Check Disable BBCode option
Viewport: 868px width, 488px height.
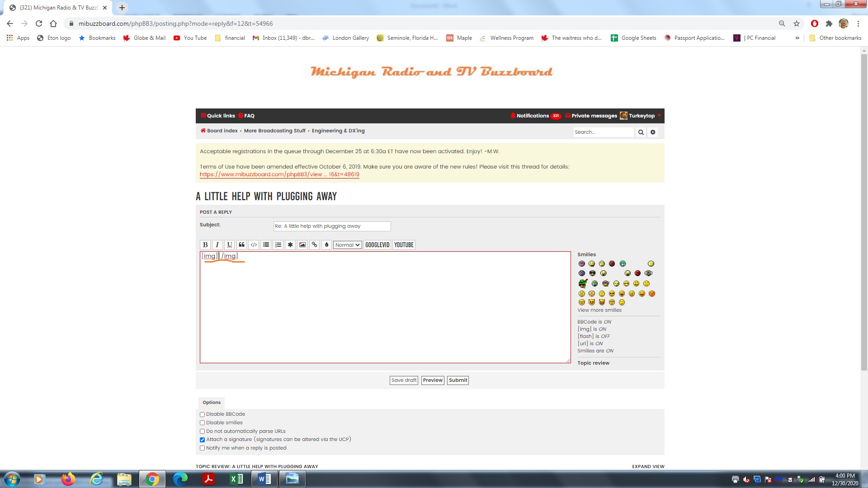(203, 414)
